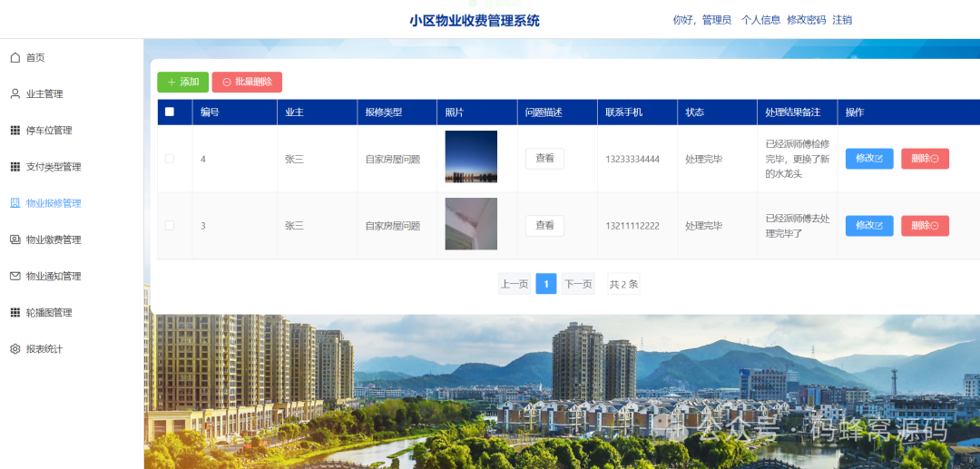Click the gear icon beside 报表统计
This screenshot has height=469, width=980.
15,349
